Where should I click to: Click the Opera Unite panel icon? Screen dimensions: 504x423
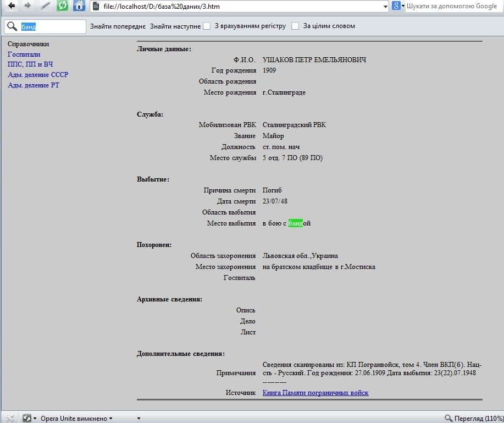27,418
